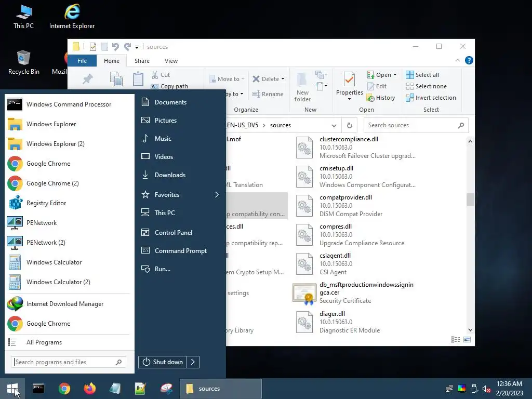Image resolution: width=532 pixels, height=399 pixels.
Task: Click Invert selection in ribbon
Action: (x=431, y=98)
